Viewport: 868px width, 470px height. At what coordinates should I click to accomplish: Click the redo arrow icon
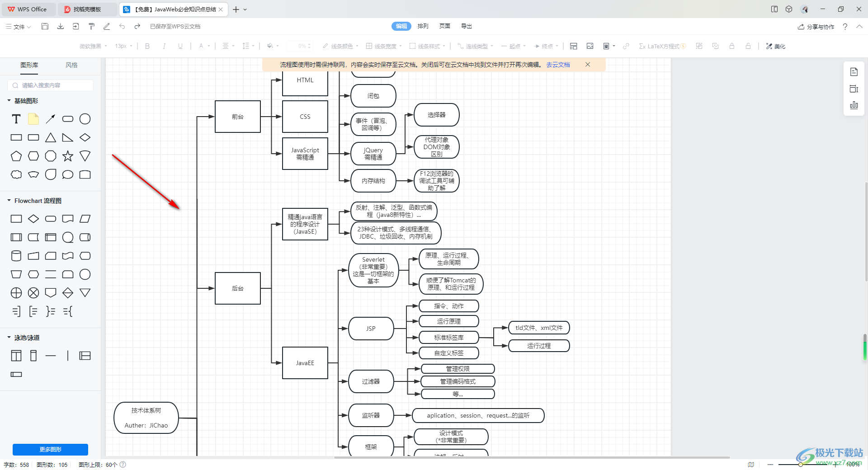point(137,26)
